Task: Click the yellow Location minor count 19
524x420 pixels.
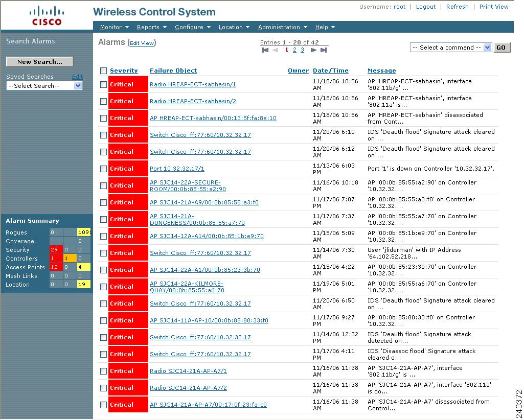Action: 84,285
